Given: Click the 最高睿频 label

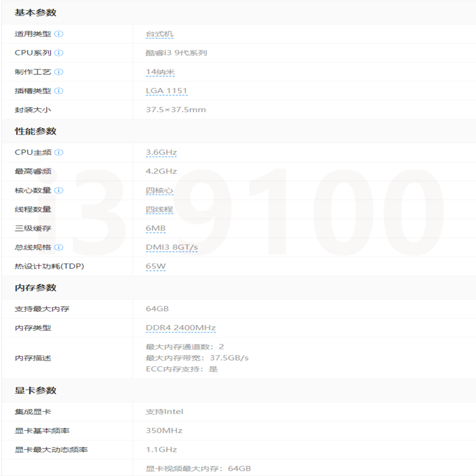Looking at the screenshot, I should 33,171.
